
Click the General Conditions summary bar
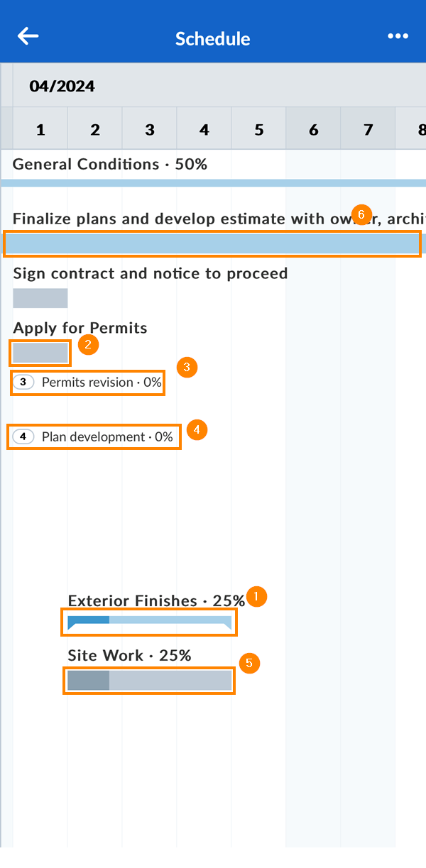tap(213, 183)
